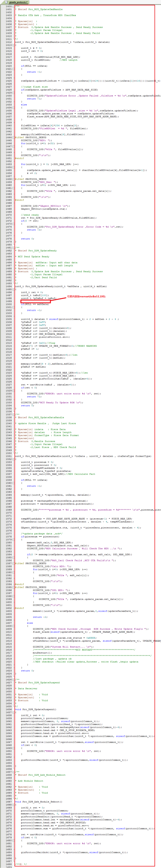
Task: Collapse the comment block at line 1400
Action: [x=13, y=6]
